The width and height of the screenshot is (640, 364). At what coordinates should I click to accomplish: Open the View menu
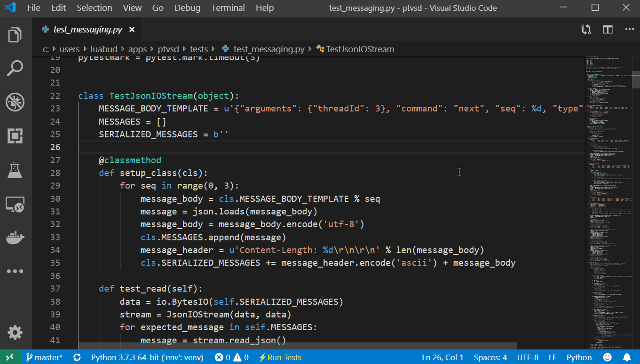(132, 8)
